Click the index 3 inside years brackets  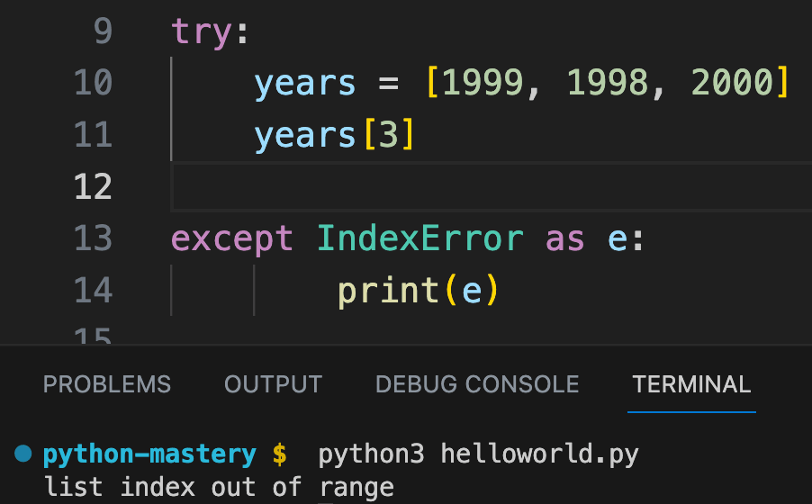coord(388,135)
